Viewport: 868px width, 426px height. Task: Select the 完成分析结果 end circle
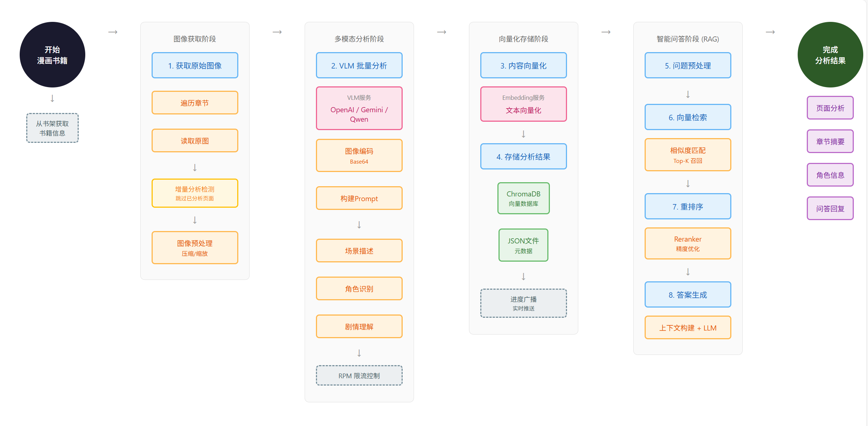click(x=830, y=54)
